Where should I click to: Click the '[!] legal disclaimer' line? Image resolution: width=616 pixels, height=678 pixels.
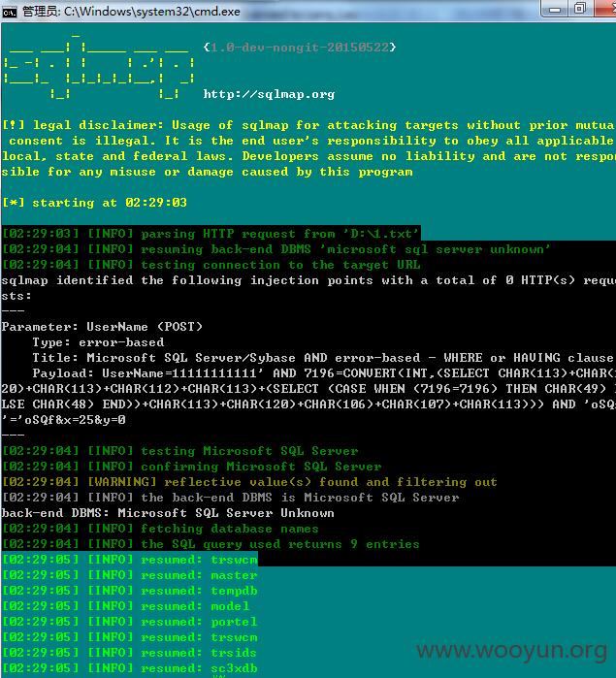click(308, 125)
